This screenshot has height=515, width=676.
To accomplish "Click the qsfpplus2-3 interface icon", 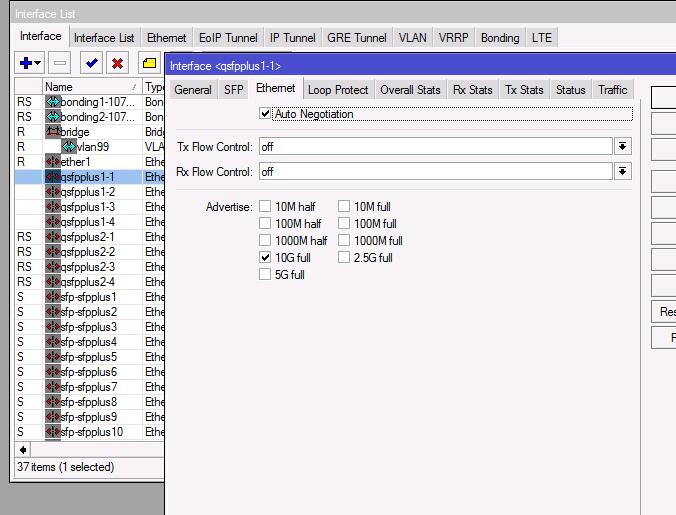I will (x=53, y=267).
